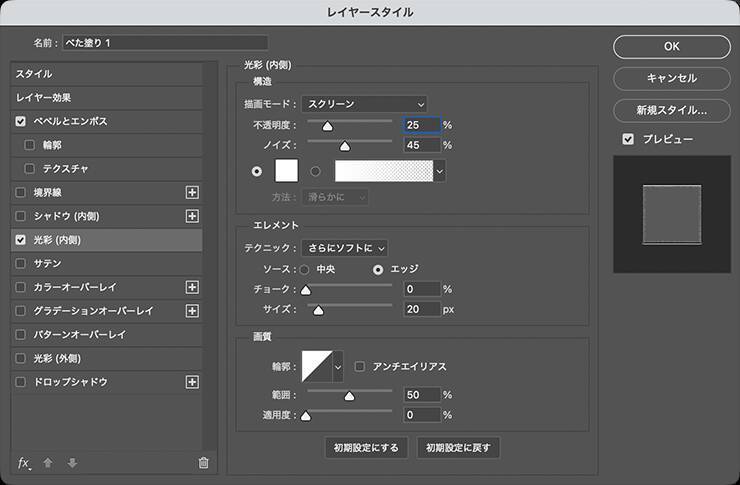The height and width of the screenshot is (485, 740).
Task: Open the レイヤー効果 blending options
Action: pos(107,98)
